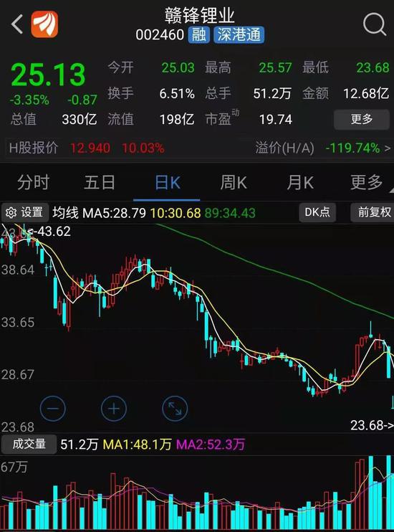Switch to the 周K tab
Viewport: 394px width, 532px height.
[x=234, y=182]
